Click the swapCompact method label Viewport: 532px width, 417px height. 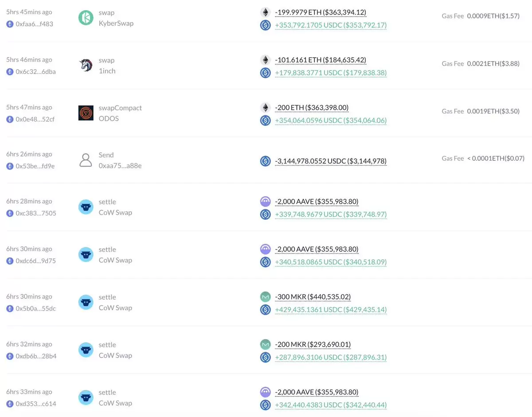pyautogui.click(x=120, y=108)
